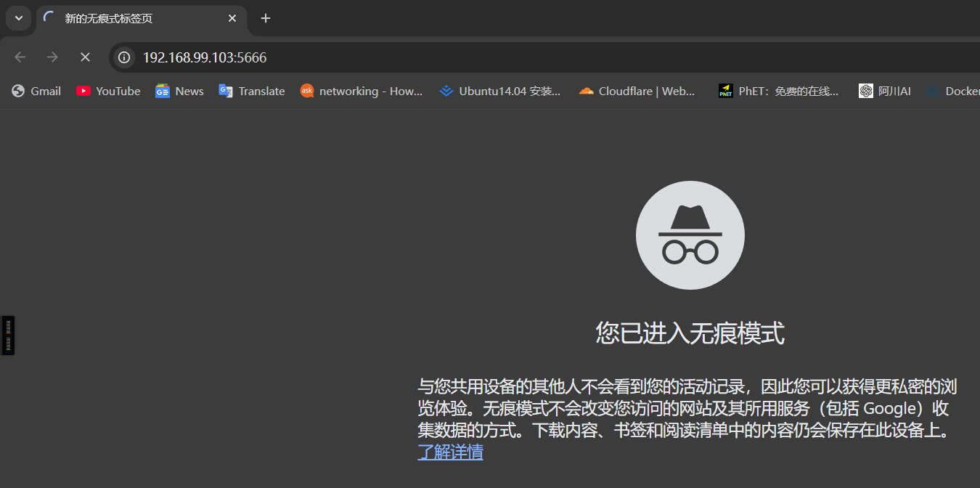Open the tab search dropdown arrow
Screen dimensions: 980x488
(19, 18)
